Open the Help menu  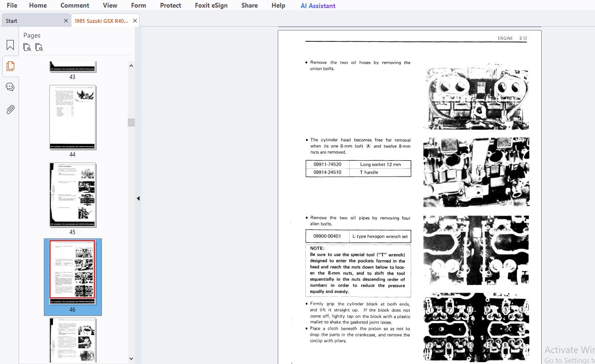[x=278, y=5]
